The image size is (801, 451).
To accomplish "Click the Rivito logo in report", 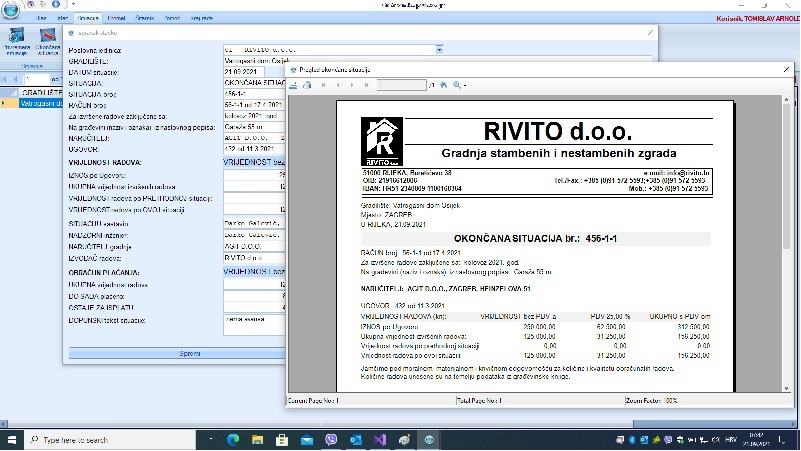I will (382, 141).
